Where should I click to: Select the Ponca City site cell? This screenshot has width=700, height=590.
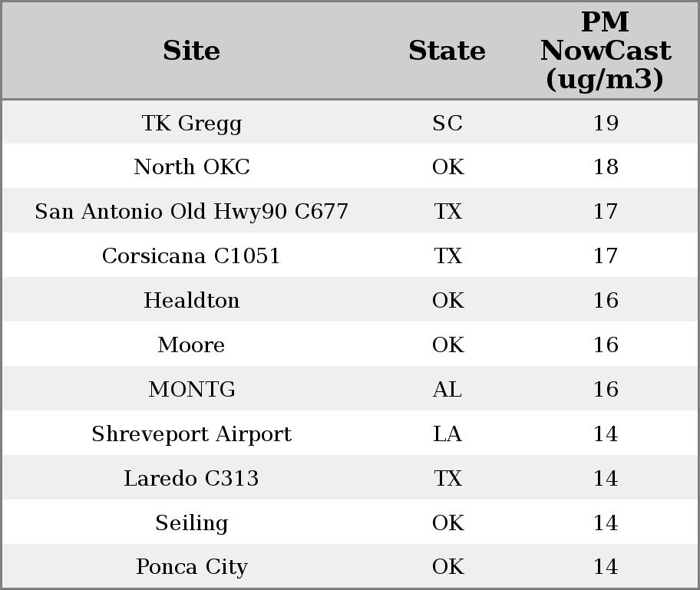click(x=191, y=567)
